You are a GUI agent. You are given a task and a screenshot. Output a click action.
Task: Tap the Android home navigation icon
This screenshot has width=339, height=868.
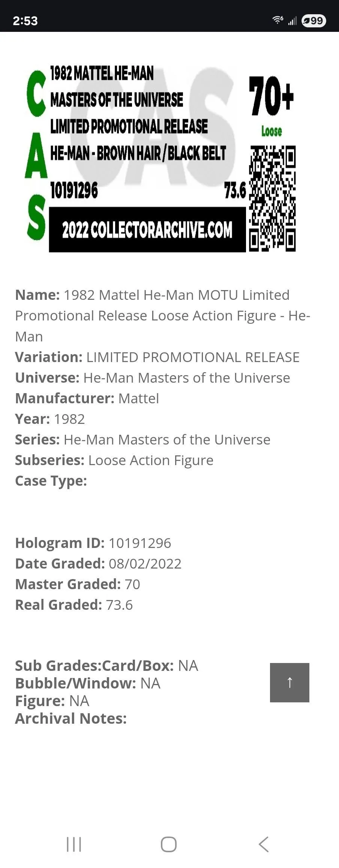click(169, 844)
